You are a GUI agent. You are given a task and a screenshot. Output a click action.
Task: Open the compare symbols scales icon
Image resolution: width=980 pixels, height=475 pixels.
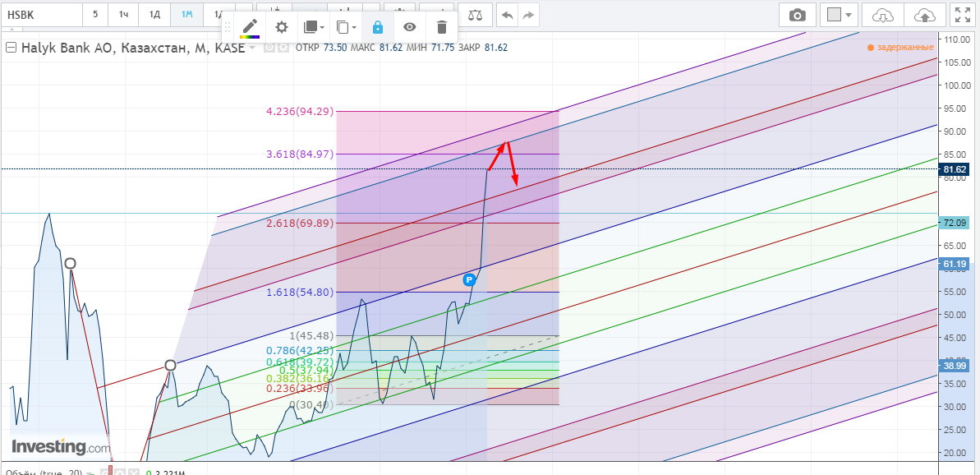pos(475,14)
